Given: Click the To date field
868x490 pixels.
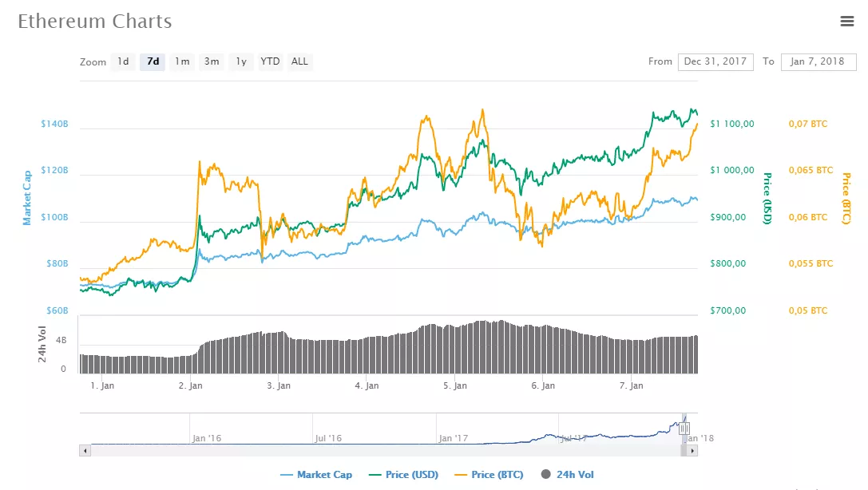Looking at the screenshot, I should point(816,61).
